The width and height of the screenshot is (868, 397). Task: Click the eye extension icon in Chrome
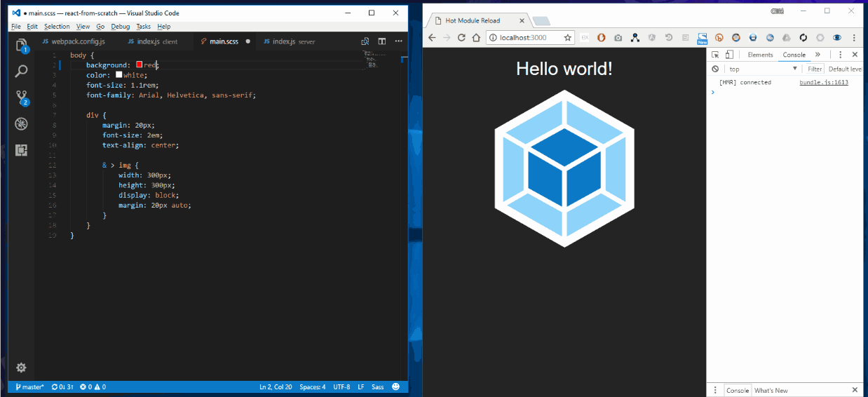[x=837, y=37]
